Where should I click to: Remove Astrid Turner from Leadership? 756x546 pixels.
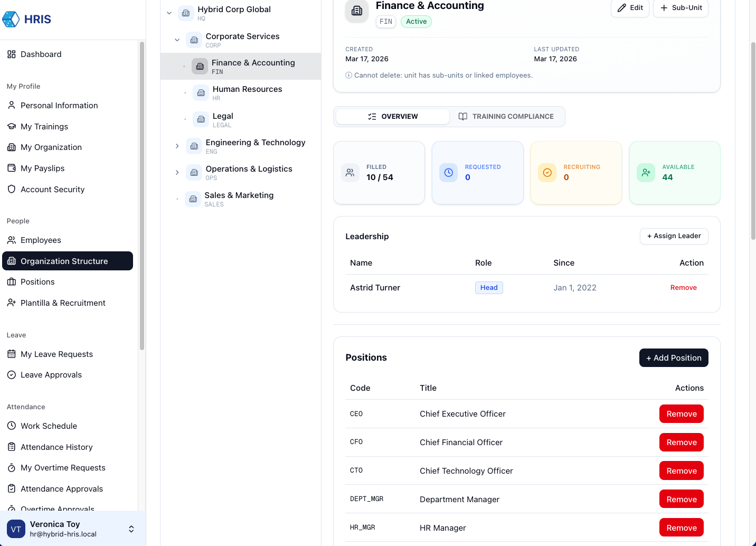coord(683,288)
